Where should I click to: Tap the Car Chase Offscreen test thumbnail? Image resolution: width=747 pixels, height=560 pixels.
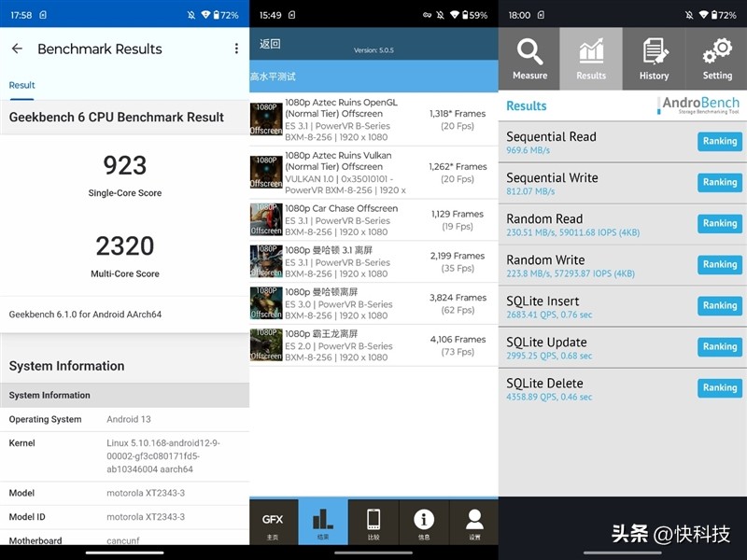pos(266,219)
